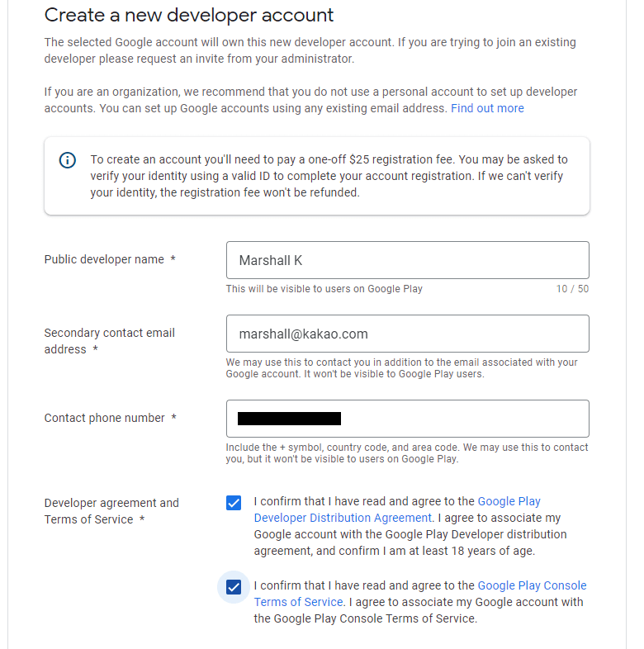
Task: Click the email hint about contacting you
Action: coord(401,367)
